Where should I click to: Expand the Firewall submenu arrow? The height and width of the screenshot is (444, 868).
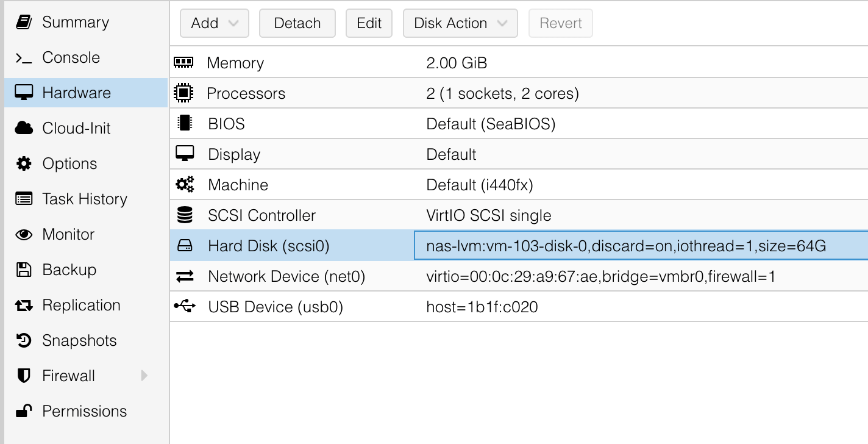144,376
